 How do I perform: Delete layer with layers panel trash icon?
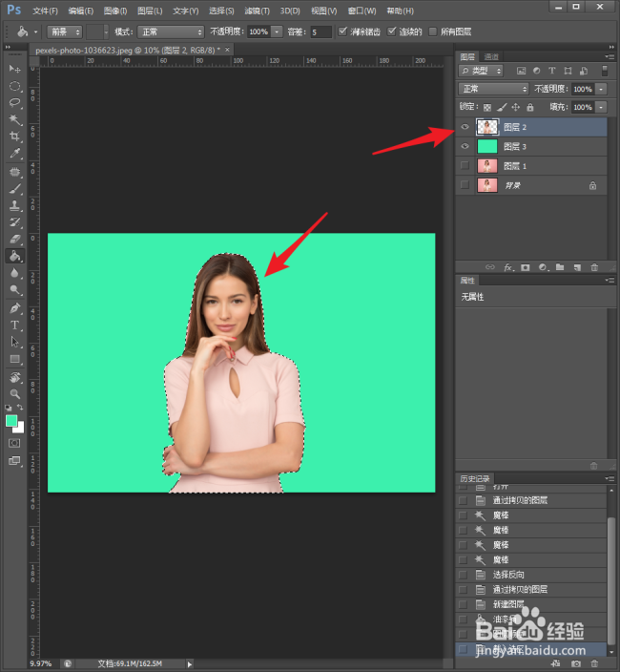[x=594, y=267]
